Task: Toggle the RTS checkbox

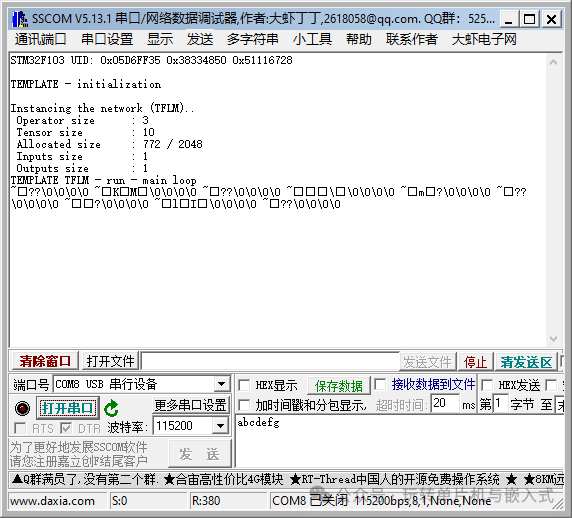Action: tap(20, 428)
